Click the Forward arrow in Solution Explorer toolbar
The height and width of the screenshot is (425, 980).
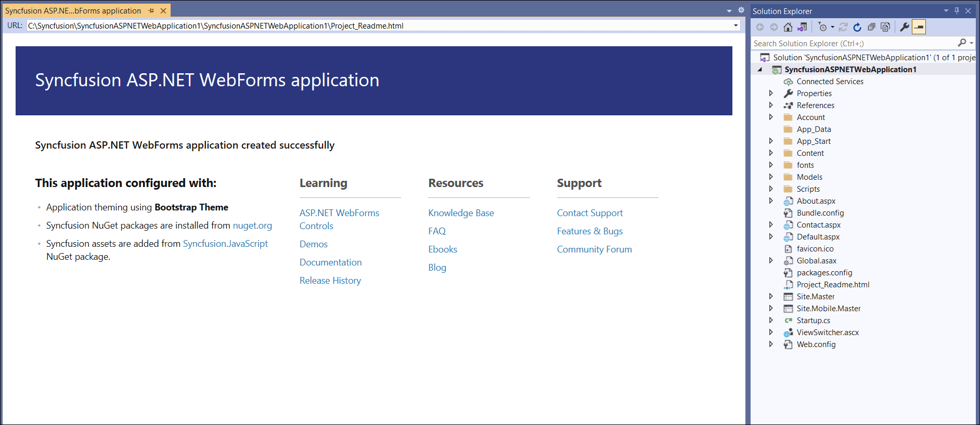774,27
